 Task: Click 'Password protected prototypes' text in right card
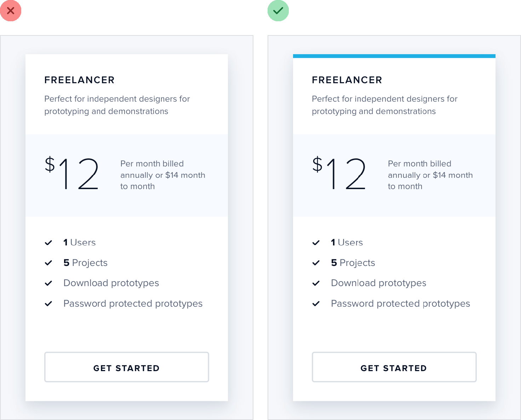point(400,303)
